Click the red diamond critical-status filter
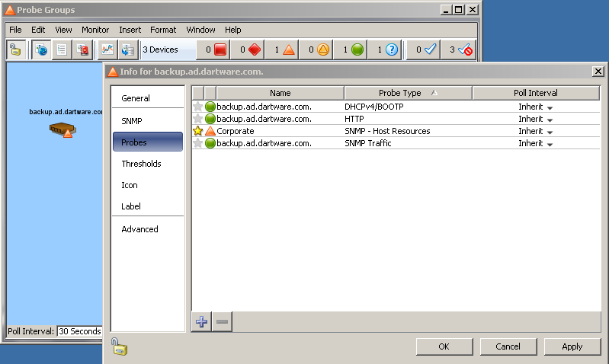 click(x=255, y=49)
